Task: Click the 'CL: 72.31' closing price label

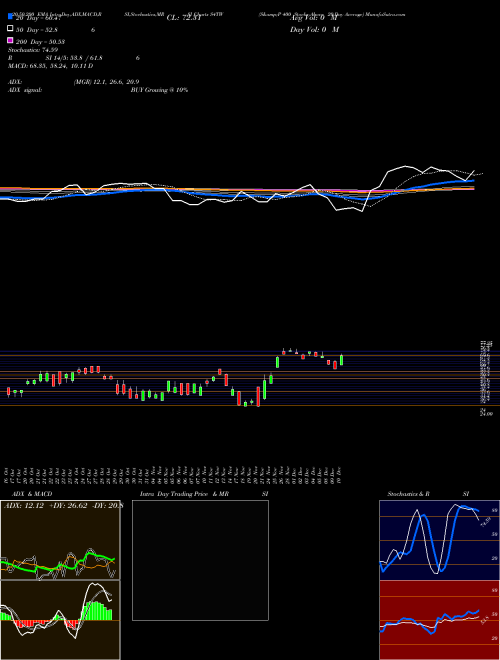Action: tap(184, 18)
